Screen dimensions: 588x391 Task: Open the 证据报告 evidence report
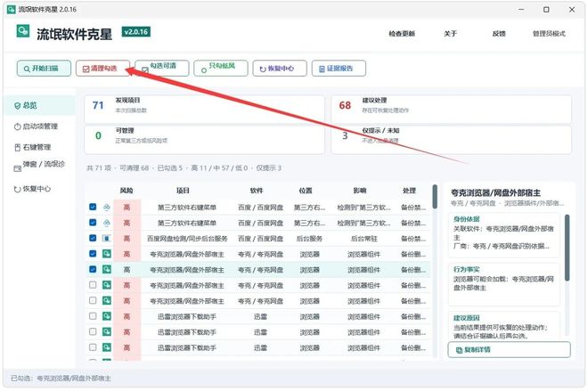(x=339, y=69)
